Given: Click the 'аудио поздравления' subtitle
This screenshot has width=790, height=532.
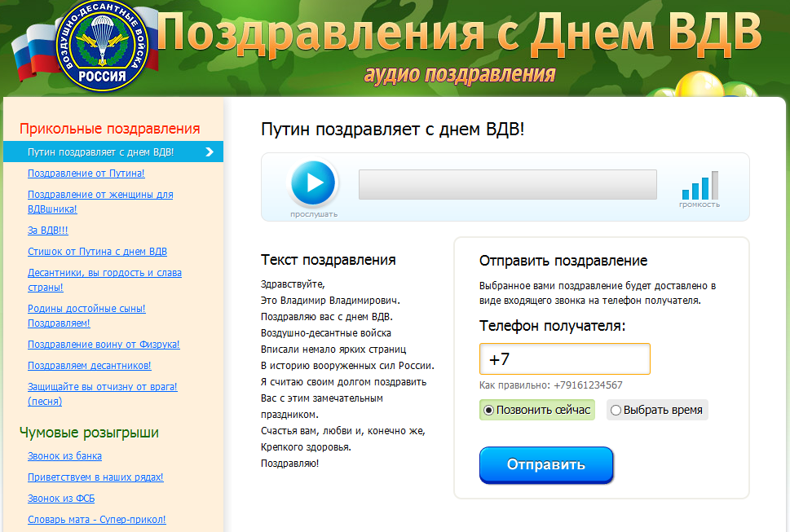Looking at the screenshot, I should coord(460,74).
